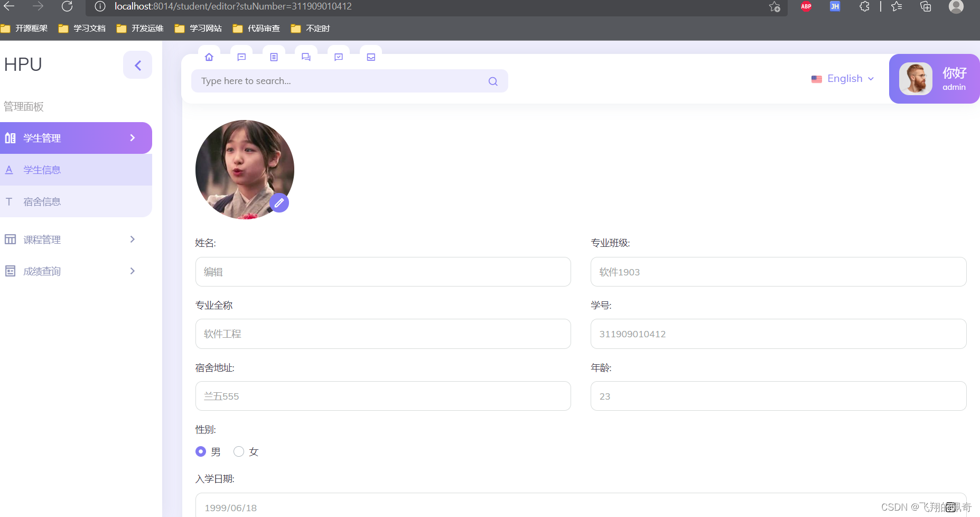Click the admin profile card at top right

934,78
